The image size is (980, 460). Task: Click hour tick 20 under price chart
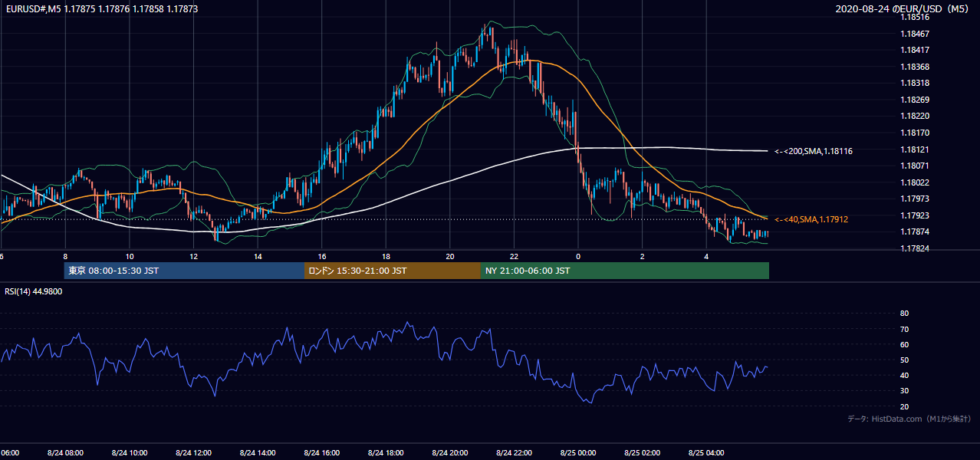(449, 256)
